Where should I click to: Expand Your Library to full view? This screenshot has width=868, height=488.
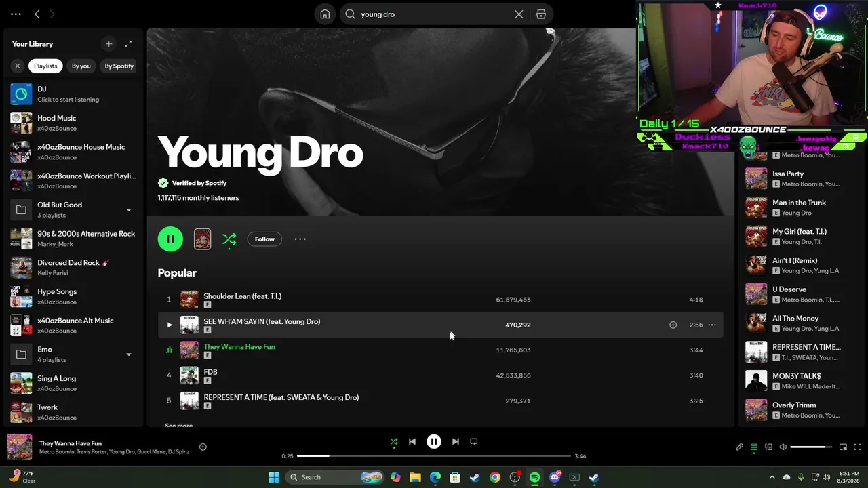pyautogui.click(x=128, y=44)
